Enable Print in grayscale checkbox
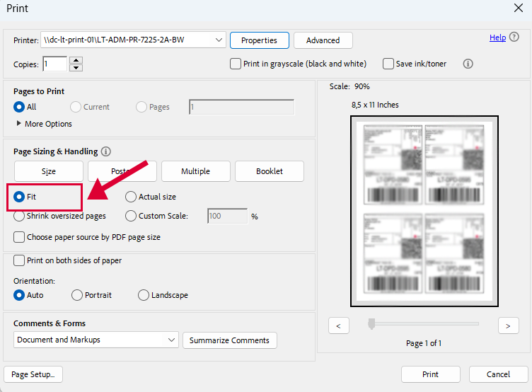 point(235,64)
